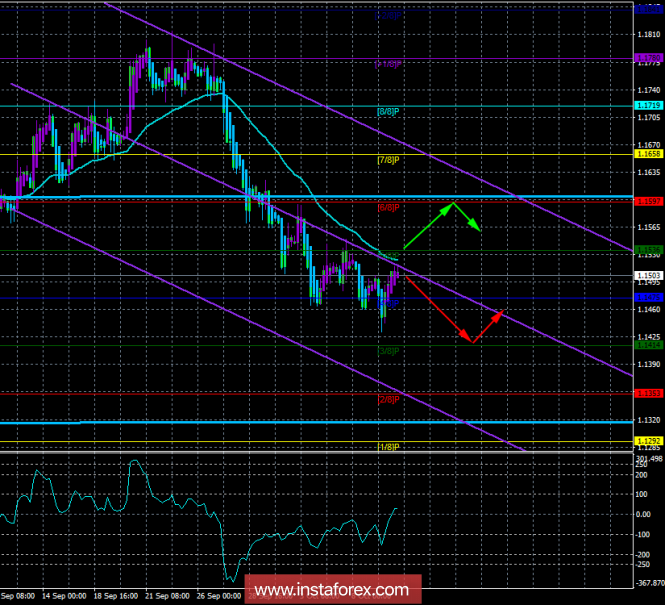Click the 1.1320 price axis label
This screenshot has height=605, width=665.
(649, 420)
